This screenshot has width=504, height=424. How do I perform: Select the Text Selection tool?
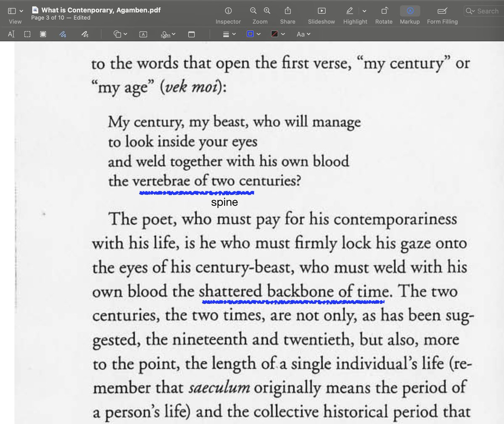pyautogui.click(x=11, y=34)
